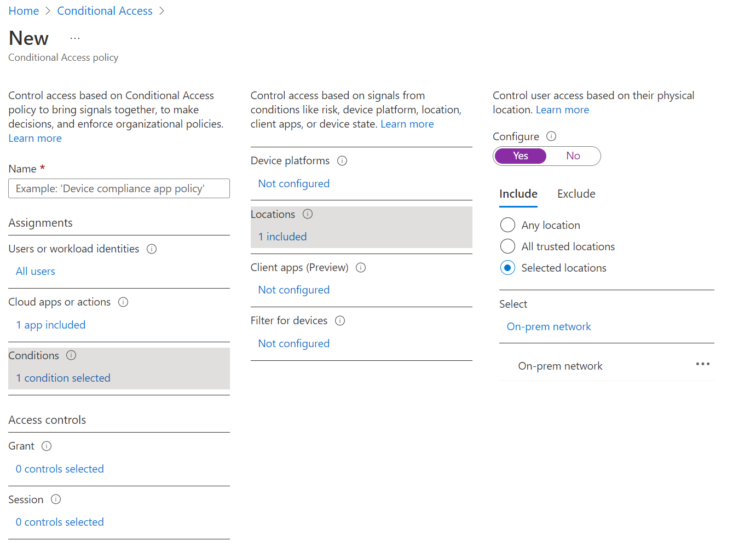Click the Assignments section heading
Image resolution: width=756 pixels, height=558 pixels.
click(x=41, y=223)
